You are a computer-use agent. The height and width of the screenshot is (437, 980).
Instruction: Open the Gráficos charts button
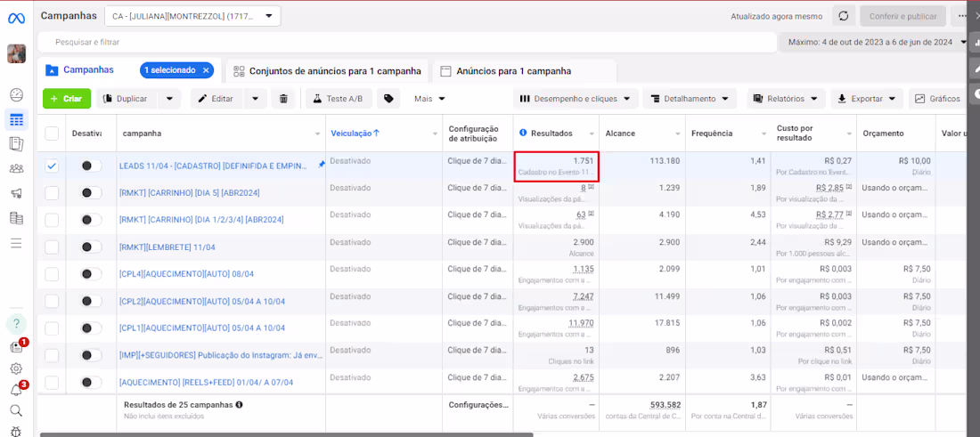[x=938, y=99]
